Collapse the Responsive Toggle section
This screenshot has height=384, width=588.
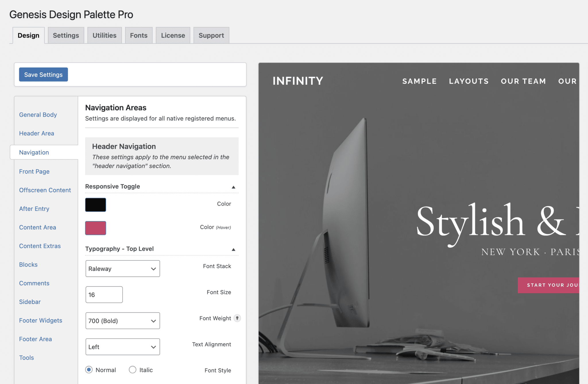coord(234,187)
